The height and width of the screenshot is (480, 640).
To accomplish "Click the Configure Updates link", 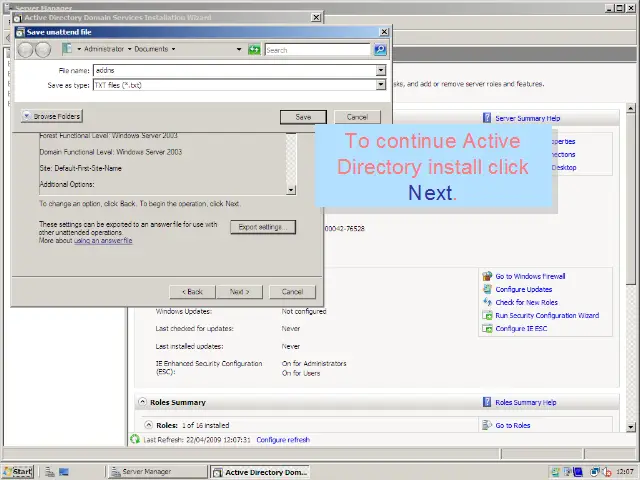I will [x=524, y=289].
